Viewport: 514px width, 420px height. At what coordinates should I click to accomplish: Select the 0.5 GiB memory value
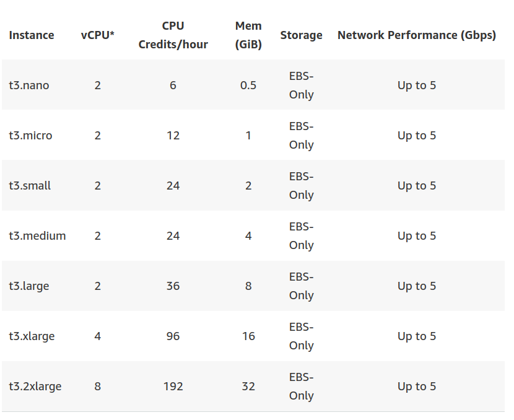click(x=248, y=85)
